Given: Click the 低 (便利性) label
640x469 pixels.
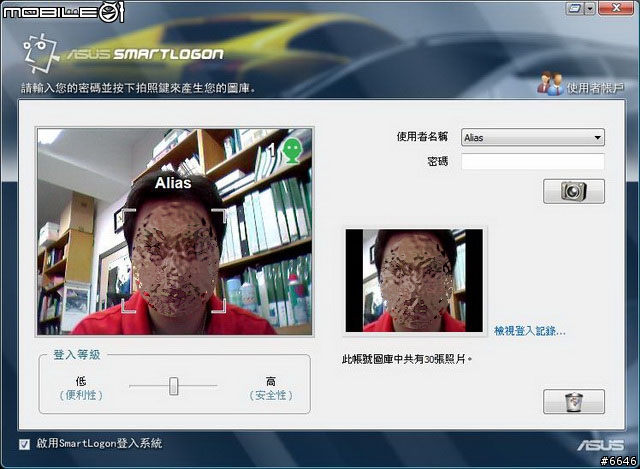Looking at the screenshot, I should 81,388.
